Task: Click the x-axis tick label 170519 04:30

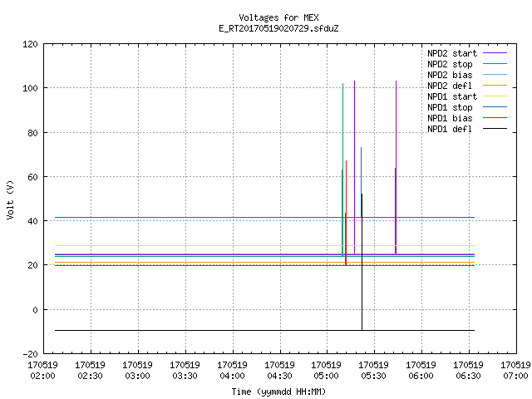Action: (x=279, y=371)
